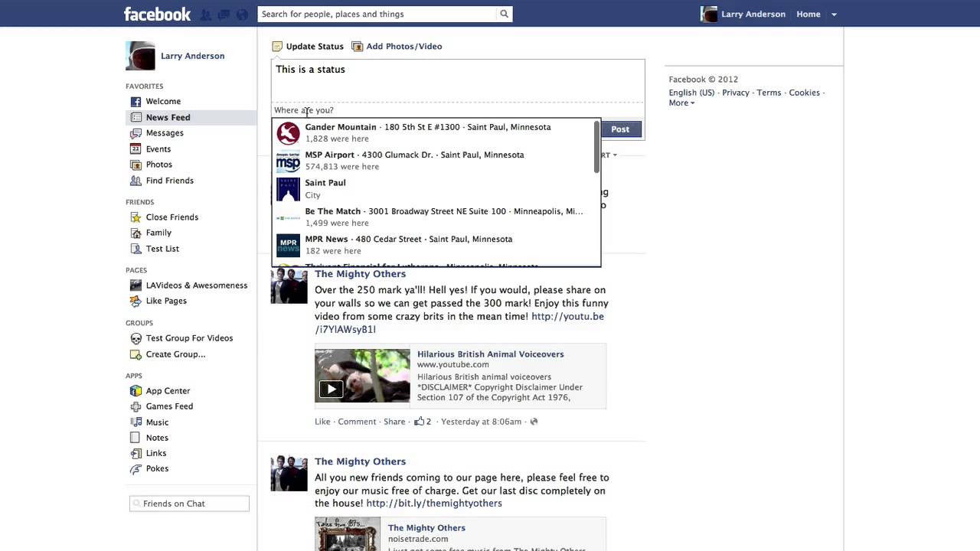Click the location list scrollbar
The width and height of the screenshot is (980, 551).
pos(597,147)
